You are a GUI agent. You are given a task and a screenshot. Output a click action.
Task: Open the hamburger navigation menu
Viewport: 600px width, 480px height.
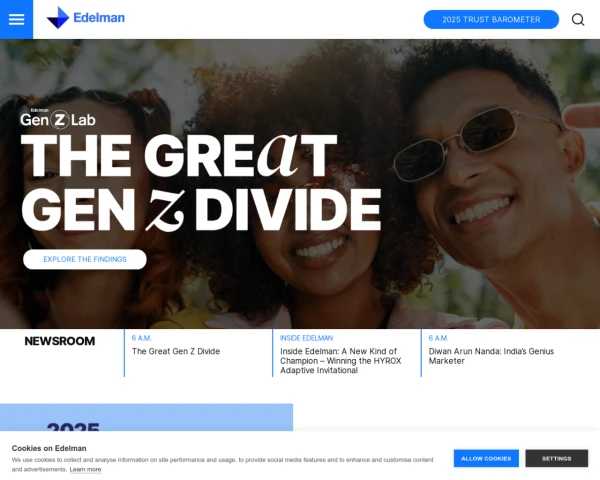(16, 19)
